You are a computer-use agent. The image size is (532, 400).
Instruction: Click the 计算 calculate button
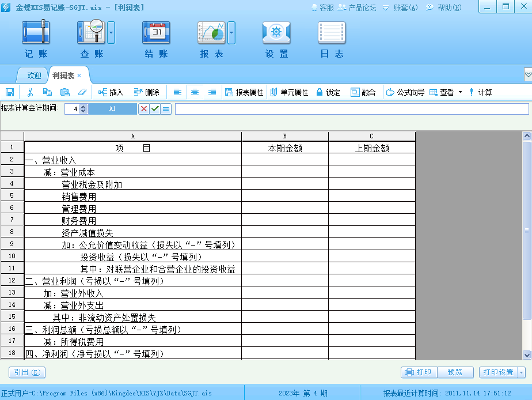tap(480, 92)
